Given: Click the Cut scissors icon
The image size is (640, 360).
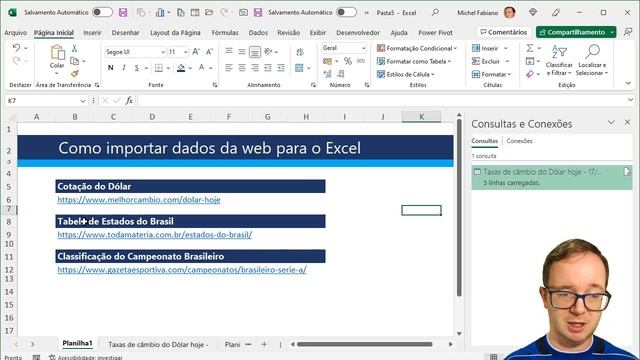Looking at the screenshot, I should point(74,48).
